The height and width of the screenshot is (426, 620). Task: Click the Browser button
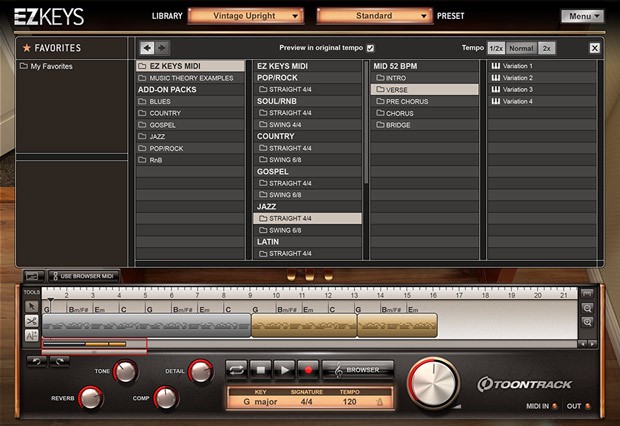[358, 370]
